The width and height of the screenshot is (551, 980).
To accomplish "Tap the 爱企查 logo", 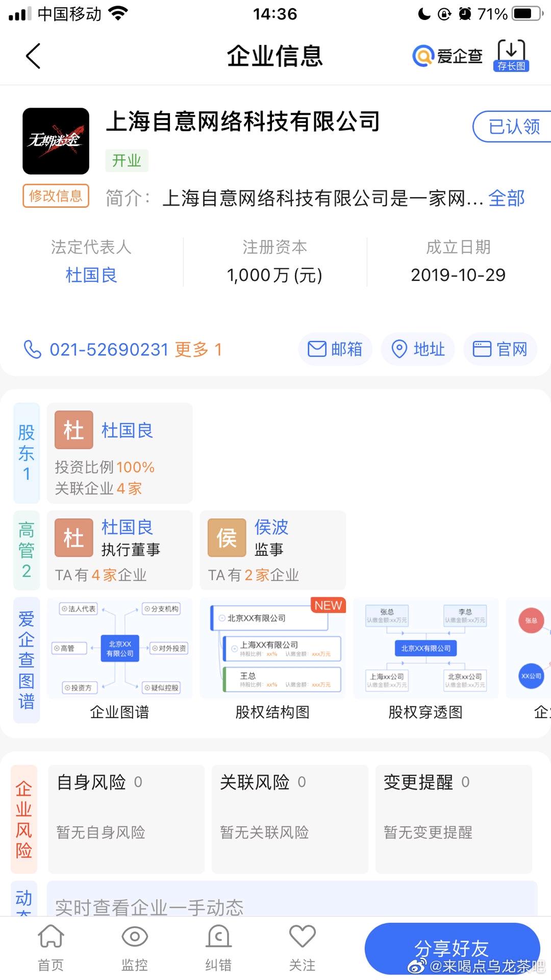I will [447, 56].
